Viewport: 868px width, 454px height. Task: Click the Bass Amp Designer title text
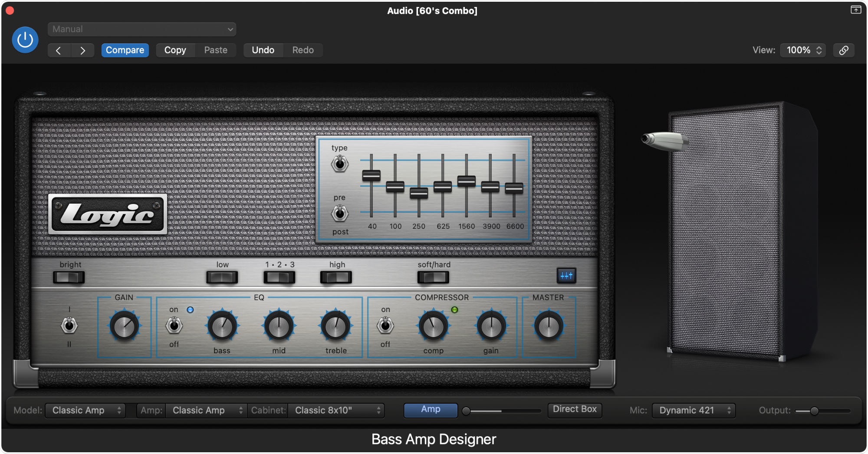click(x=434, y=439)
